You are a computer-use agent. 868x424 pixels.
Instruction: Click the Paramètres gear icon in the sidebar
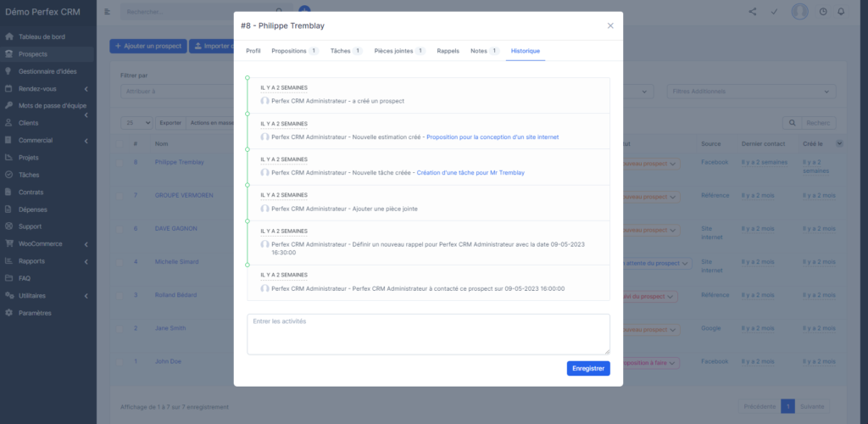(x=8, y=313)
